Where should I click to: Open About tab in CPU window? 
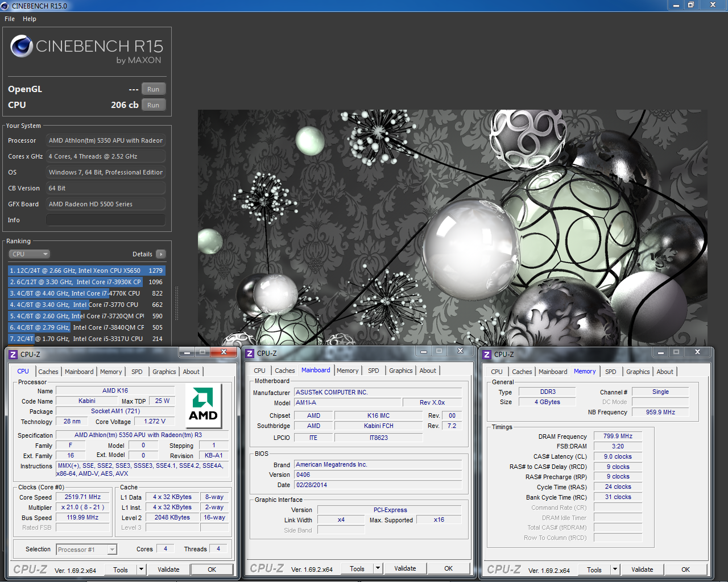[191, 372]
